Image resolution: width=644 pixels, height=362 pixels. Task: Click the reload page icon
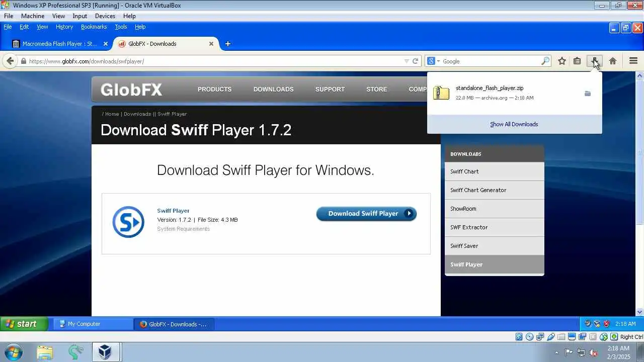tap(416, 61)
